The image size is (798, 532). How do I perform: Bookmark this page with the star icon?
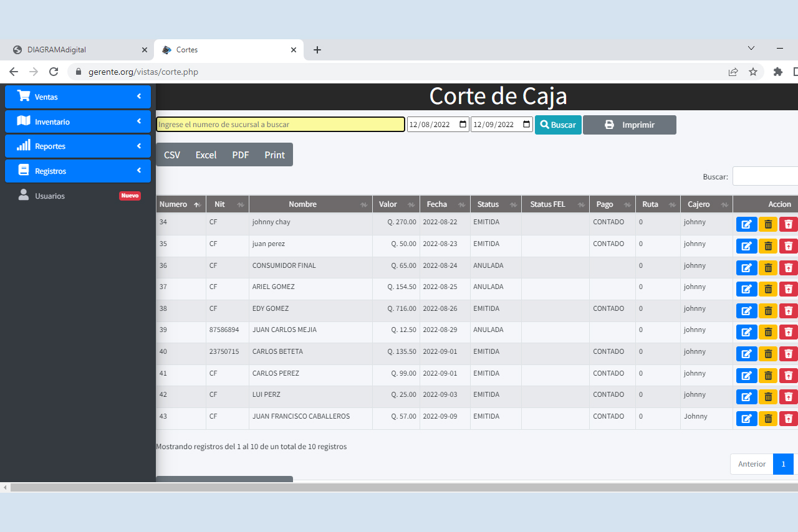753,72
